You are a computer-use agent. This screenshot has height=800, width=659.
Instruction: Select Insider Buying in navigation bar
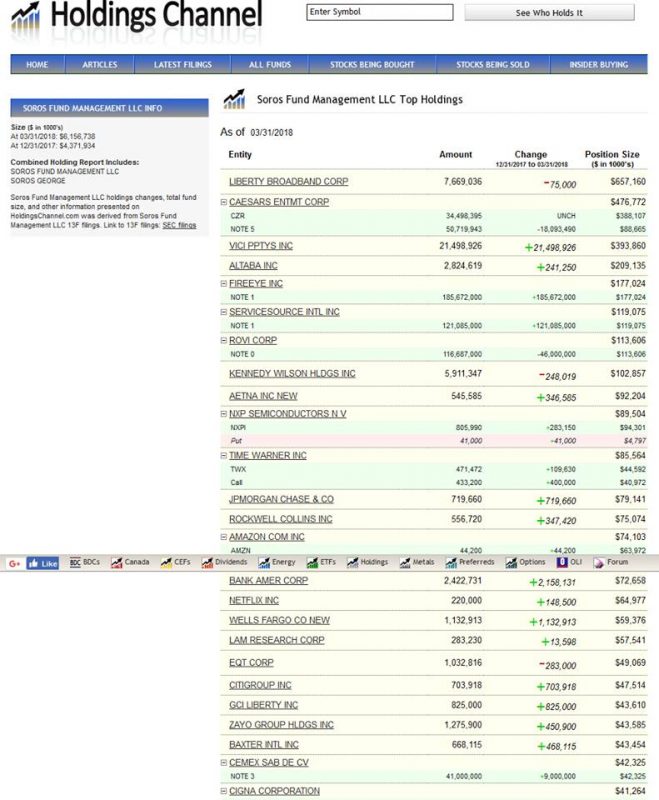coord(598,65)
